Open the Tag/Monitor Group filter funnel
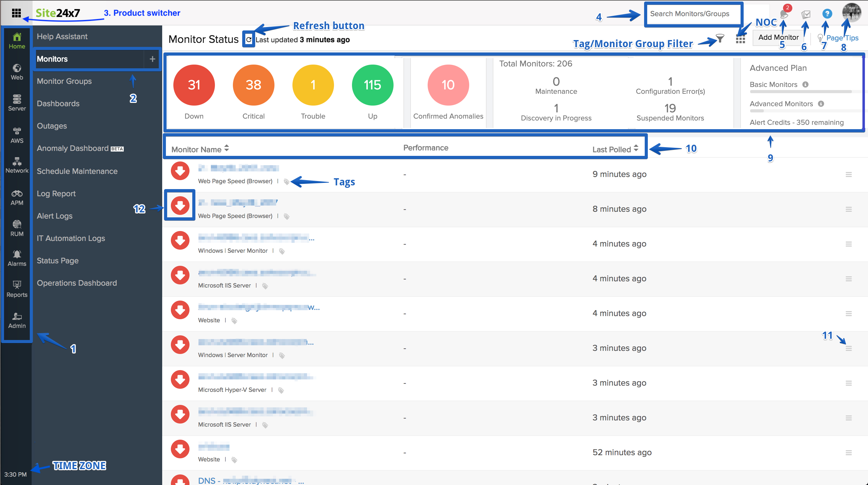This screenshot has width=868, height=485. coord(720,39)
